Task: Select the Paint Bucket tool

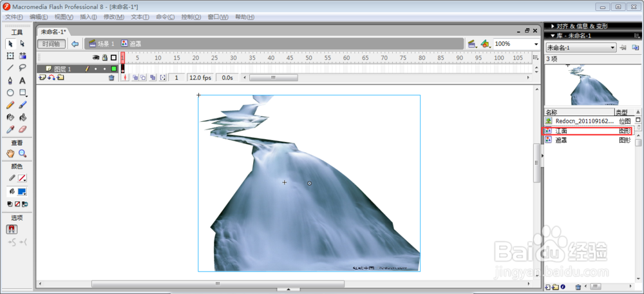Action: pyautogui.click(x=23, y=117)
